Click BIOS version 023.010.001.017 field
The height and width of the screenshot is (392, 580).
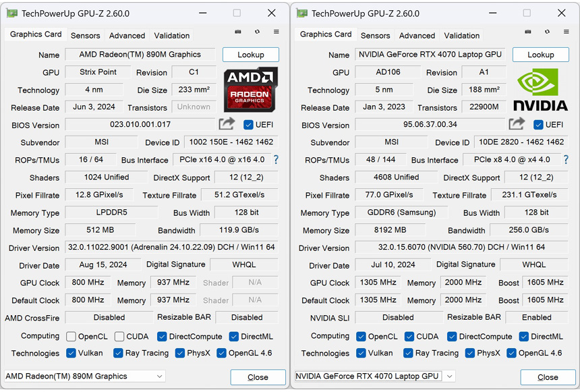click(x=140, y=124)
